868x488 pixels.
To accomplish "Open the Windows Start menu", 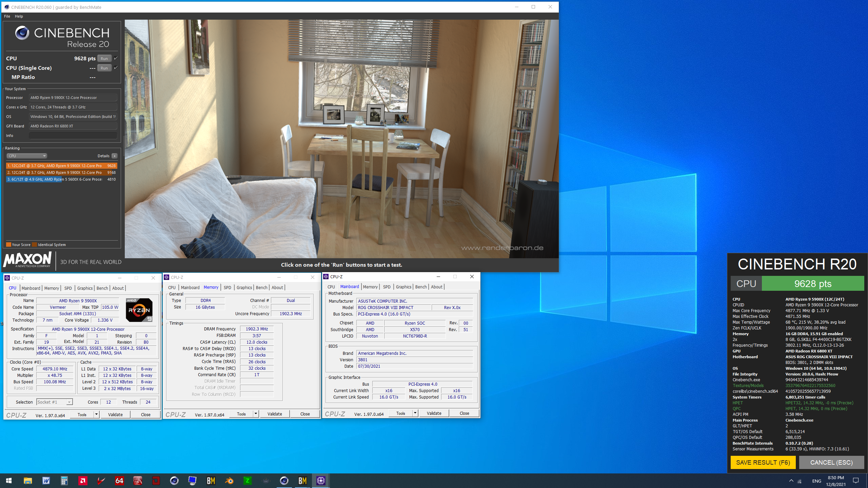I will (9, 481).
